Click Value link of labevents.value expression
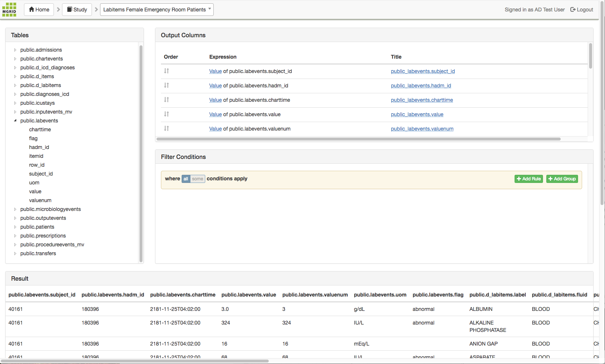The width and height of the screenshot is (605, 364). [x=215, y=114]
